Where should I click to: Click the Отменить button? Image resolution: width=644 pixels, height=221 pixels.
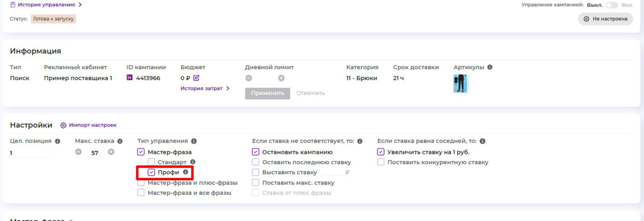click(x=311, y=93)
